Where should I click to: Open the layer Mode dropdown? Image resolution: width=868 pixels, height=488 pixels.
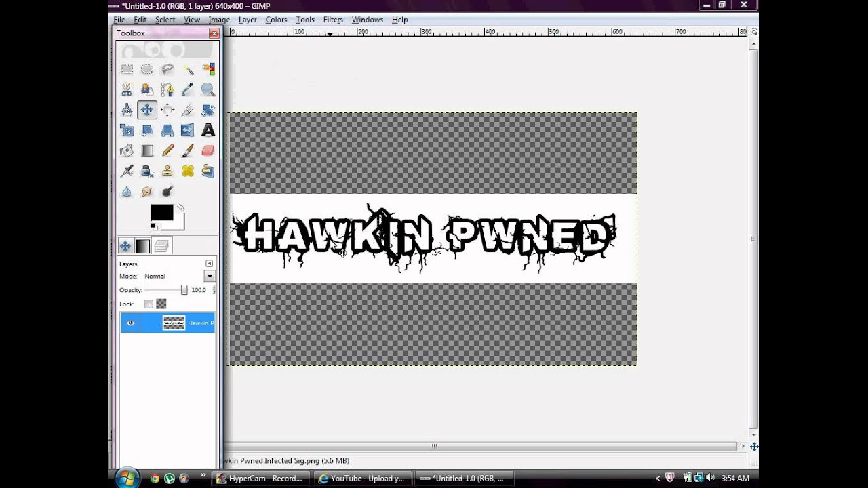(210, 276)
